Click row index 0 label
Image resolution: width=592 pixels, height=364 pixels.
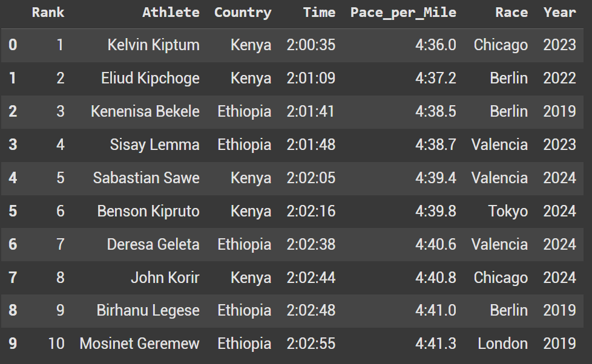(13, 45)
